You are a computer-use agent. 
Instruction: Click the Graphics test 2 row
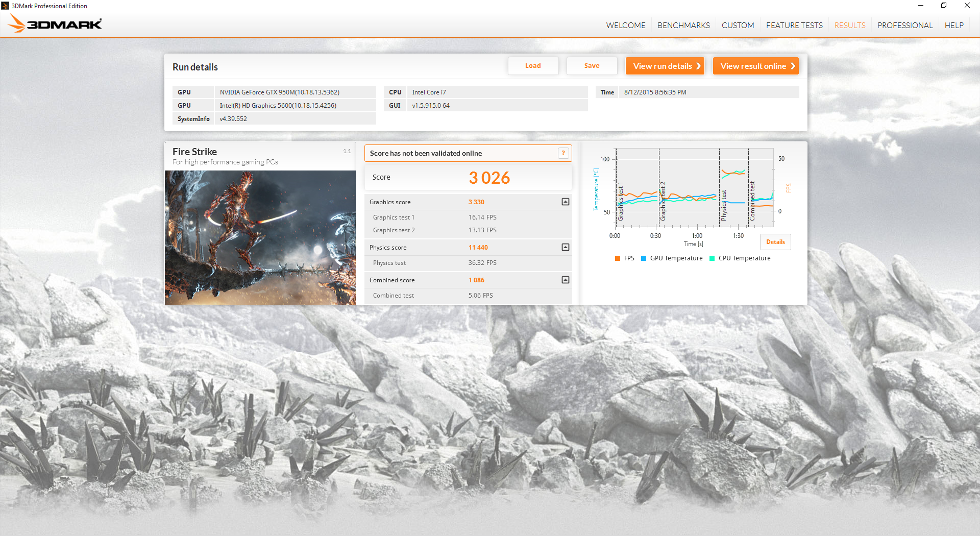[x=468, y=230]
